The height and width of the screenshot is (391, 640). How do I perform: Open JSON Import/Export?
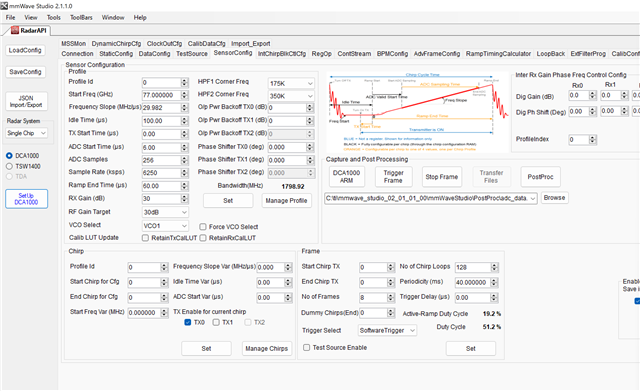26,101
